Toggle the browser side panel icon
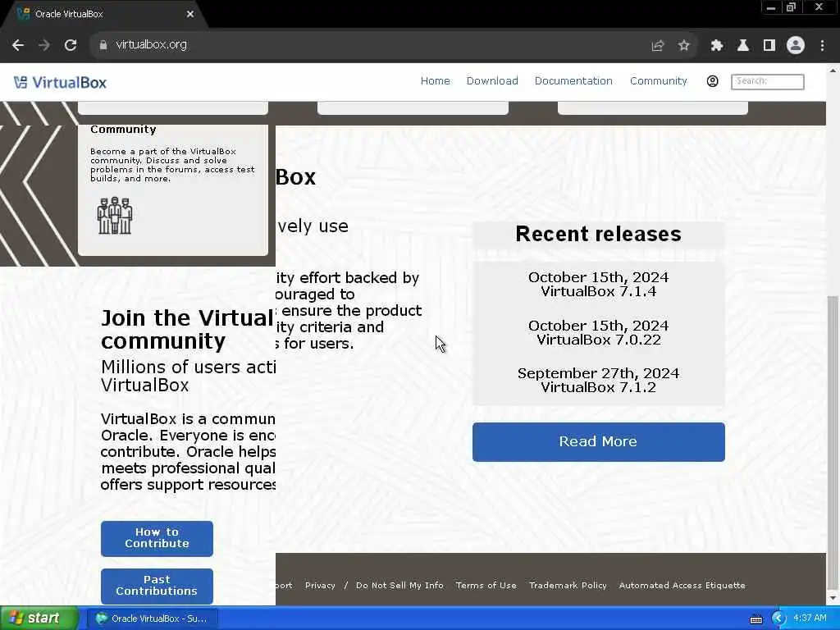840x630 pixels. click(769, 46)
